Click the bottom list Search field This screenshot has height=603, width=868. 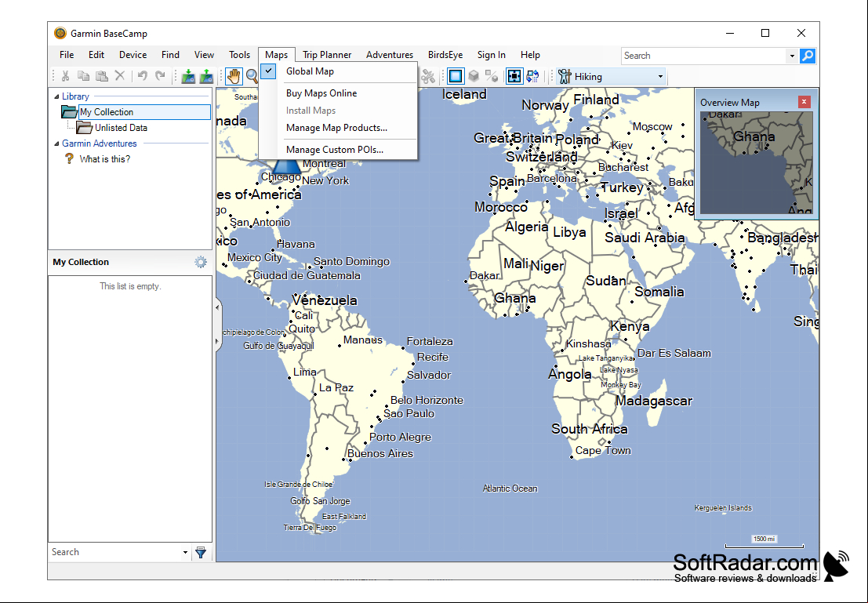pyautogui.click(x=114, y=552)
